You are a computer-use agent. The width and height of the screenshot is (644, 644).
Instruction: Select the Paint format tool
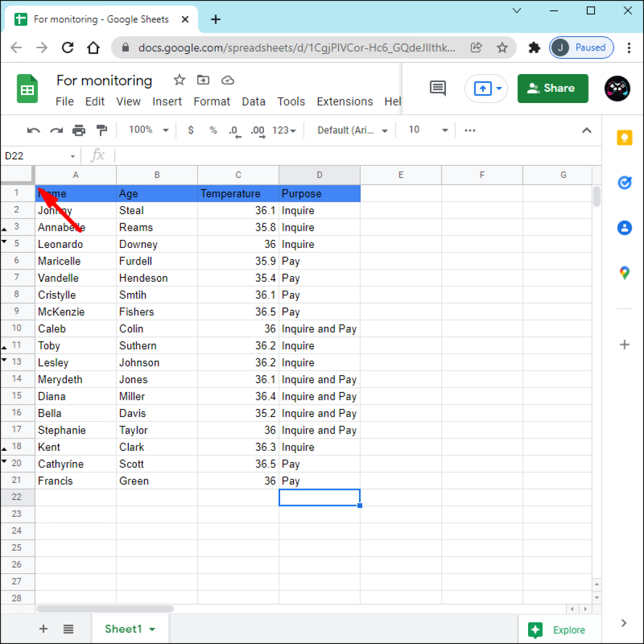pyautogui.click(x=101, y=130)
